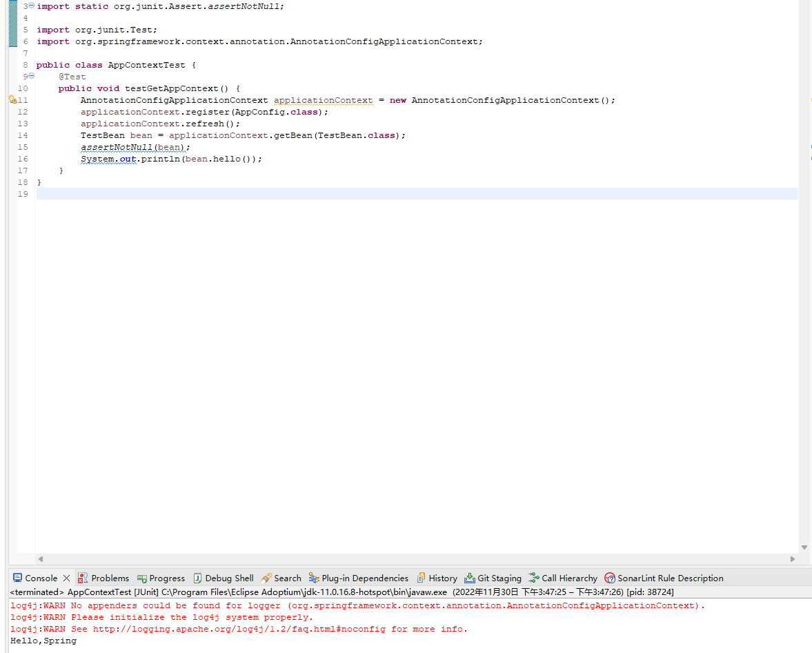
Task: Click the Search view flashlight icon
Action: 266,578
